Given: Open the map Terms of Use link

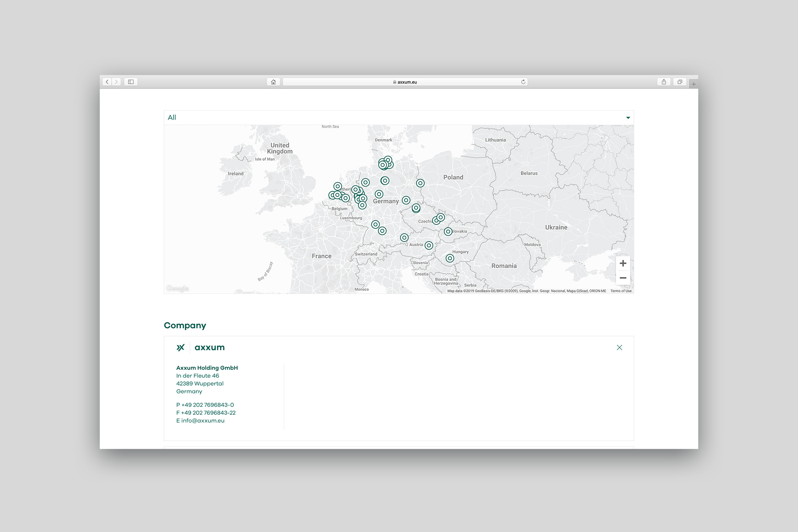Looking at the screenshot, I should pyautogui.click(x=621, y=291).
